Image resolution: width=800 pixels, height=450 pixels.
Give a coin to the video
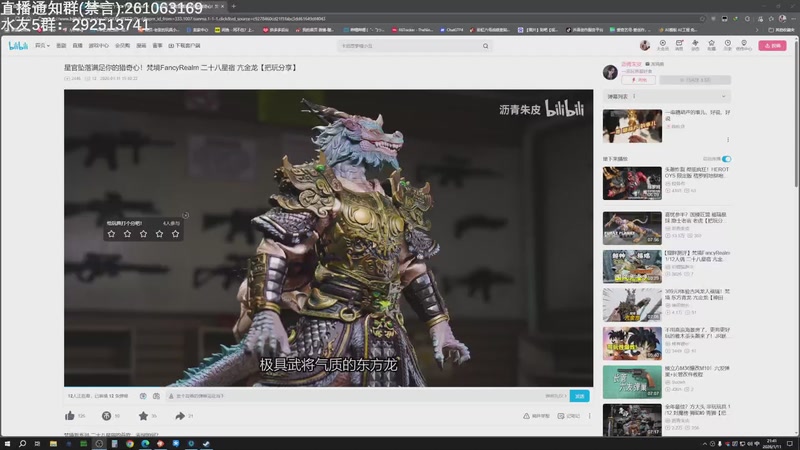coord(106,416)
